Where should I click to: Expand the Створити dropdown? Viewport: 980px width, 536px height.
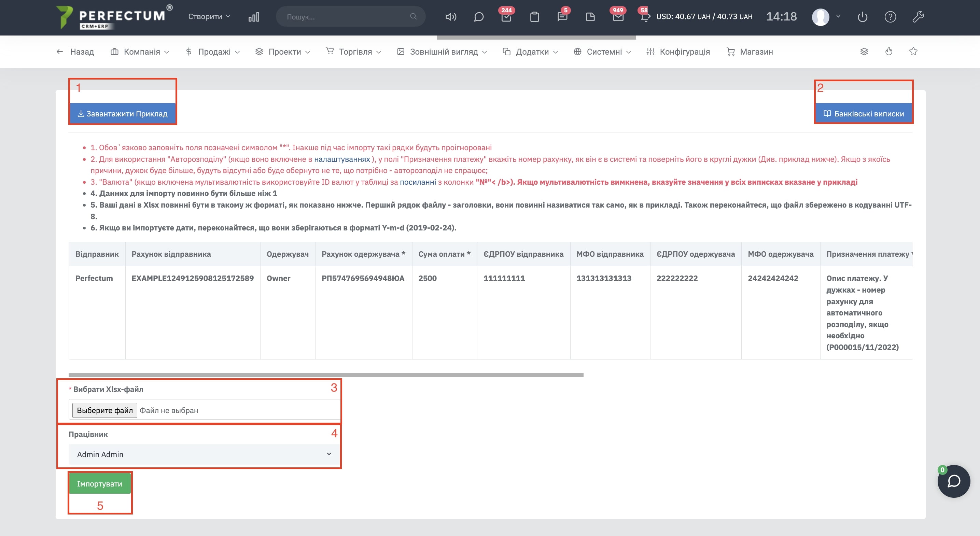click(209, 17)
